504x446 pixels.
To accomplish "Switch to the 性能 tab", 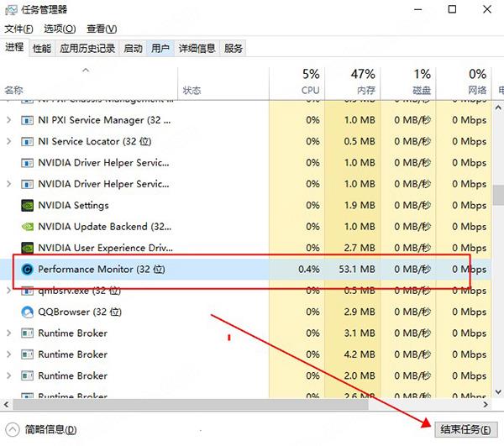I will click(42, 49).
